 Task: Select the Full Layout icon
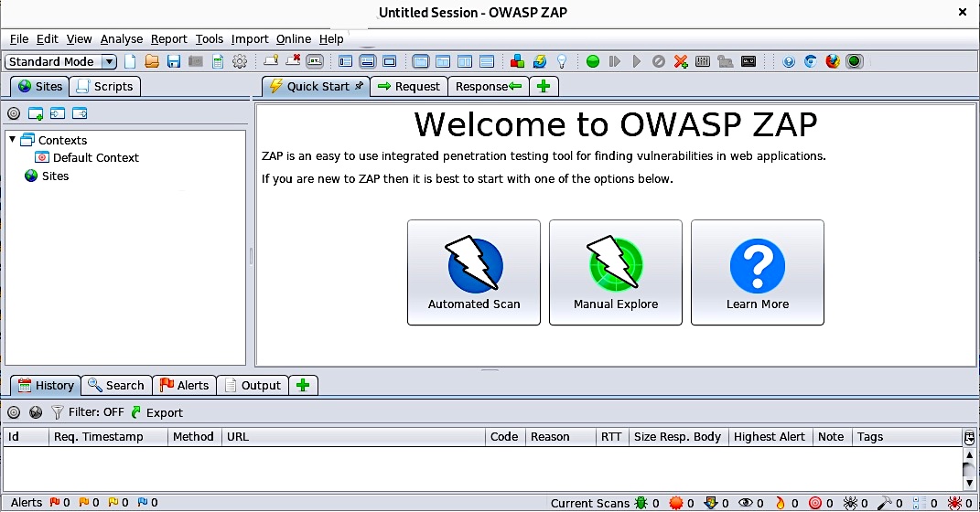(x=390, y=61)
